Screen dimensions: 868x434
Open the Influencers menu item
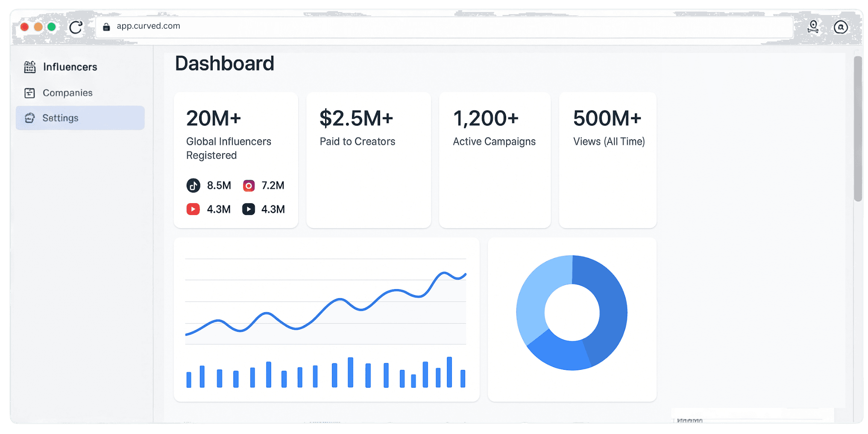coord(70,67)
